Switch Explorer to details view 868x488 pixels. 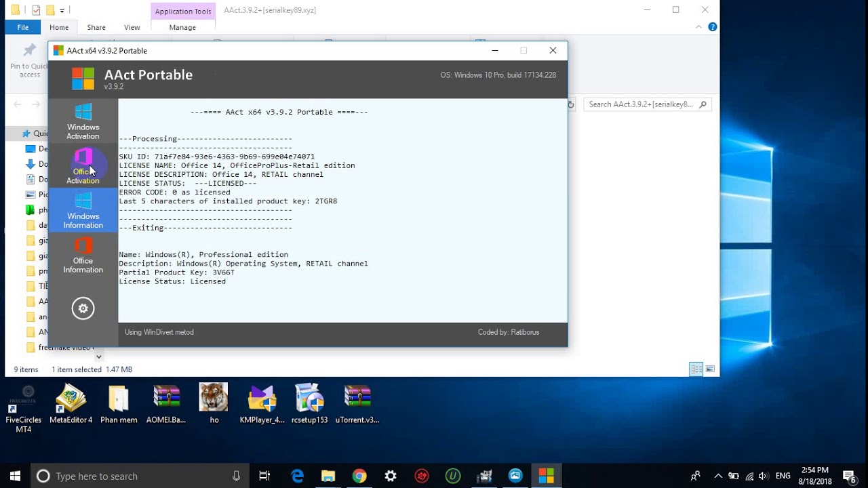tap(696, 369)
